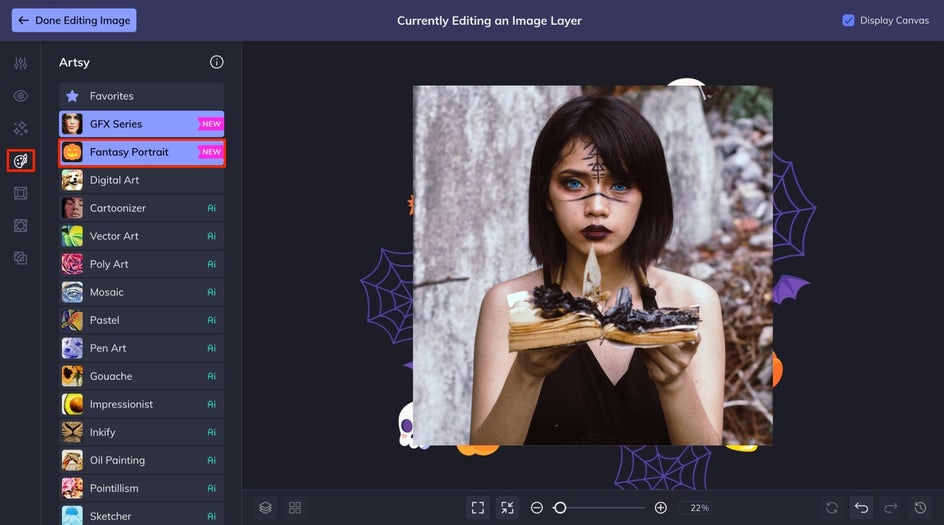Select the Oil Painting effect category

141,460
